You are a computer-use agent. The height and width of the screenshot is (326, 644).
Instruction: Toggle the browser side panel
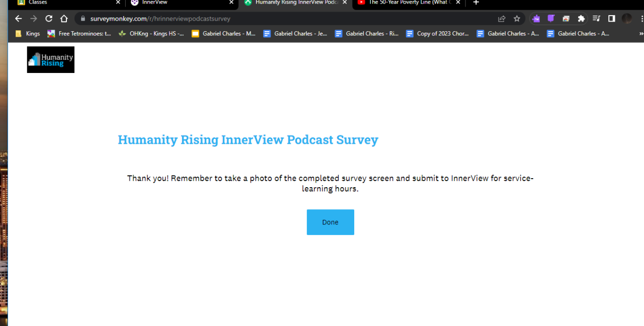pyautogui.click(x=611, y=19)
